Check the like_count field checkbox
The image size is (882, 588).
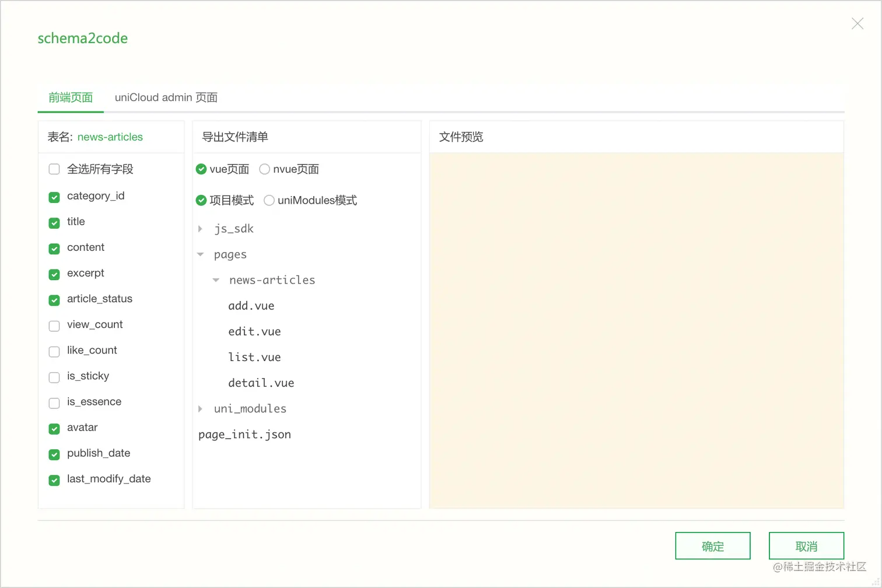pos(54,352)
